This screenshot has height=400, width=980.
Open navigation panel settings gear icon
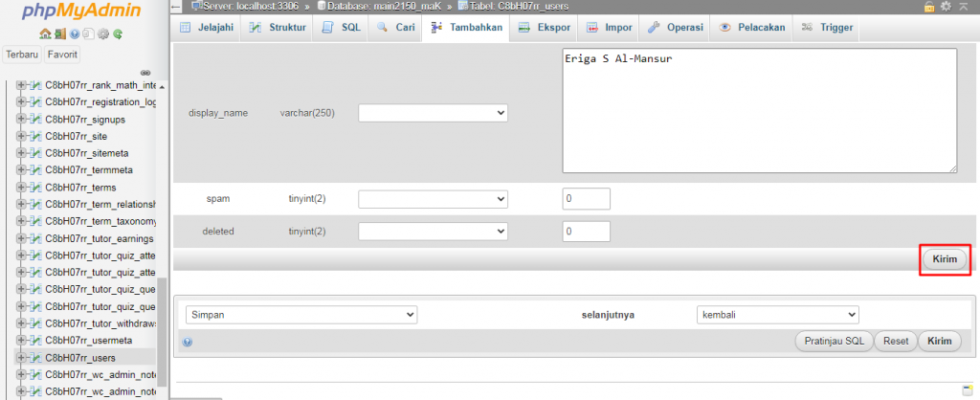click(102, 34)
